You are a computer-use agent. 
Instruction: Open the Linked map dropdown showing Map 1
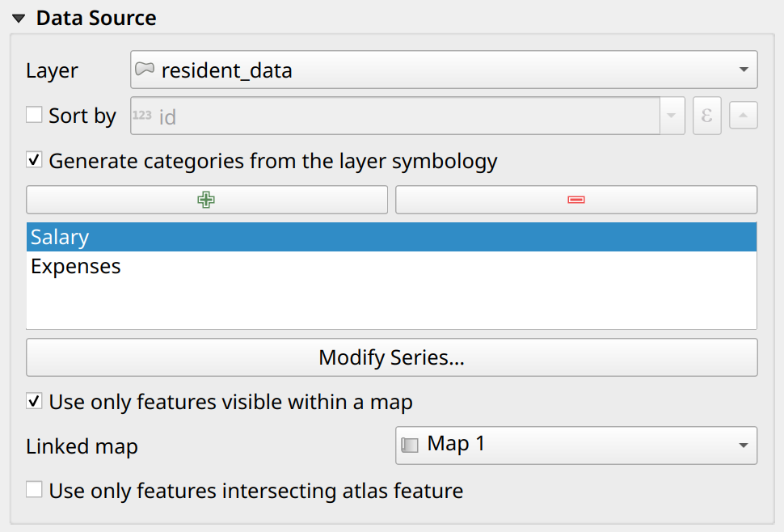(x=576, y=445)
